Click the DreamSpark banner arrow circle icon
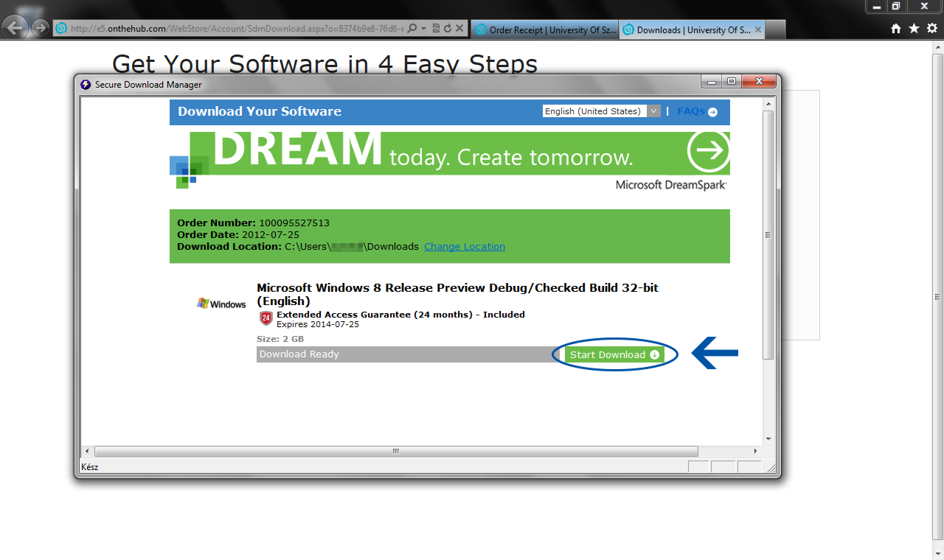This screenshot has height=560, width=944. click(709, 150)
